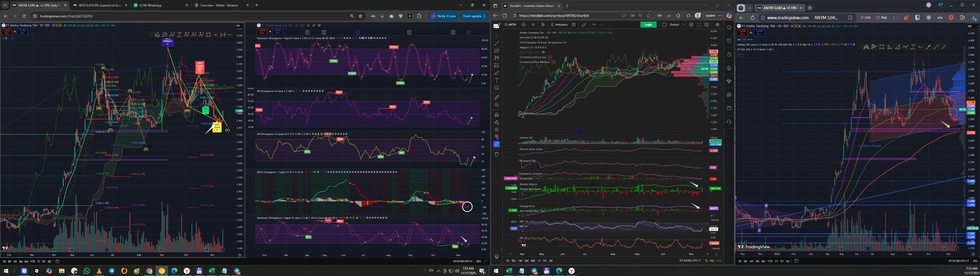The width and height of the screenshot is (980, 276).
Task: Select the Text tool in Stockbit sidebar
Action: (x=497, y=80)
